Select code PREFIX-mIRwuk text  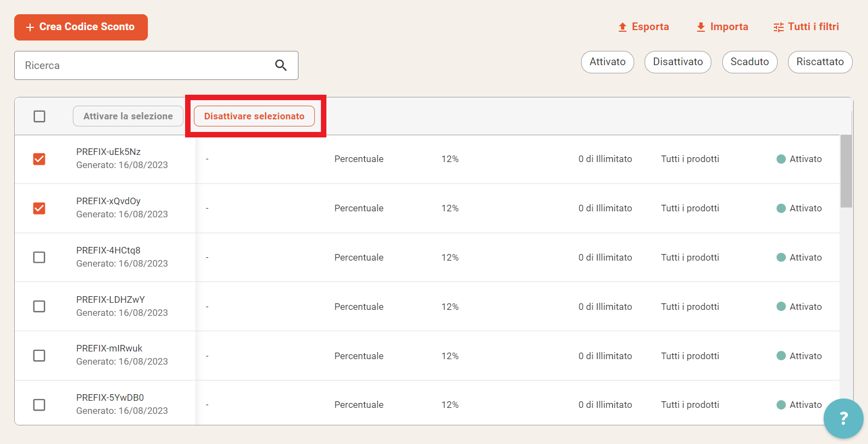tap(109, 348)
